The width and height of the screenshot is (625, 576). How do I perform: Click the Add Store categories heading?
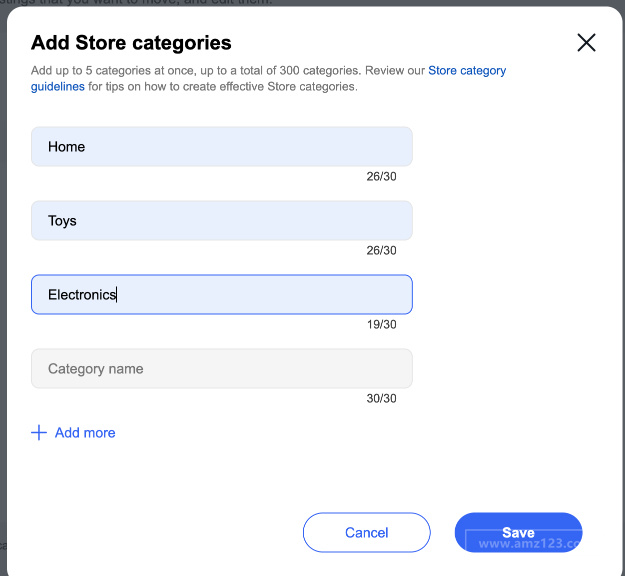(x=131, y=43)
